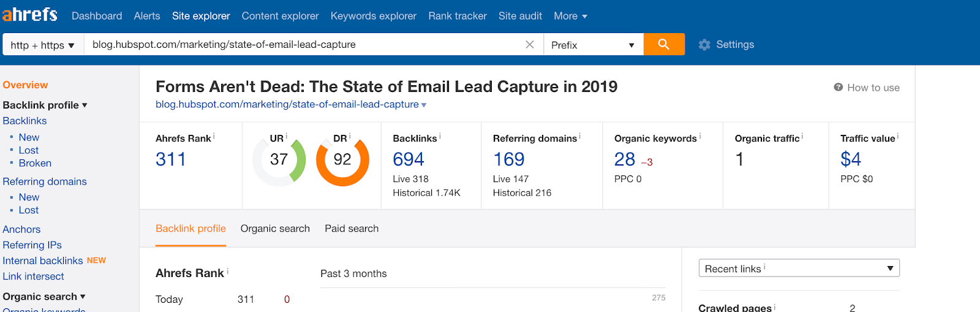
Task: Open Lost under Backlinks in sidebar
Action: (x=28, y=150)
